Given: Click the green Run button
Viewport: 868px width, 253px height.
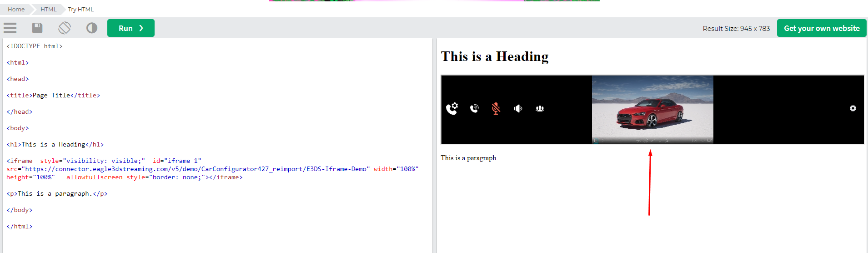Looking at the screenshot, I should coord(131,28).
